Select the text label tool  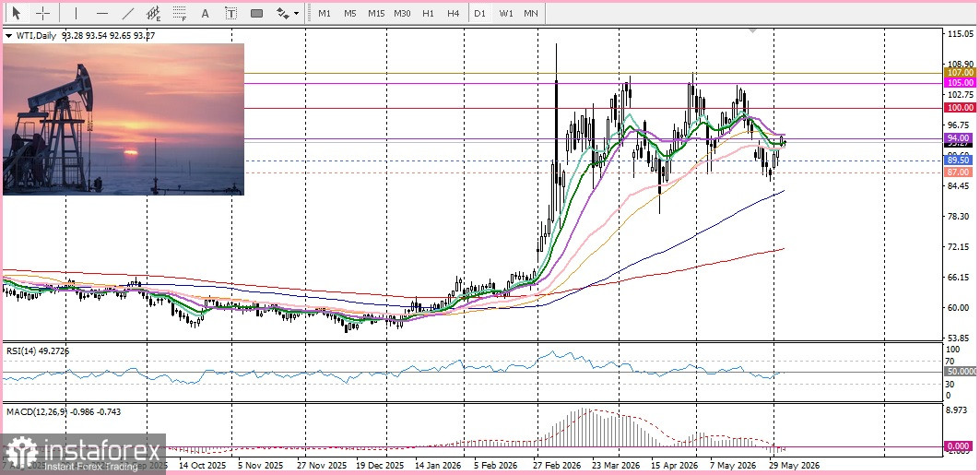click(x=230, y=13)
